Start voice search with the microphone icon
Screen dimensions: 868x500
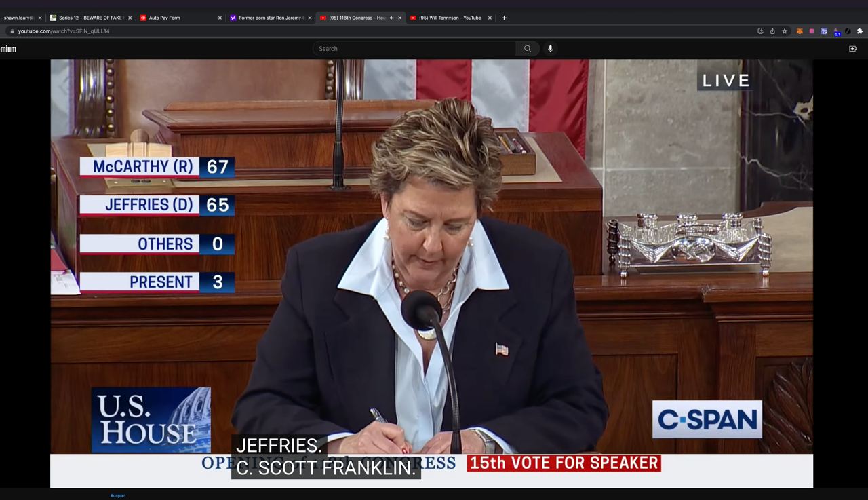click(x=550, y=49)
